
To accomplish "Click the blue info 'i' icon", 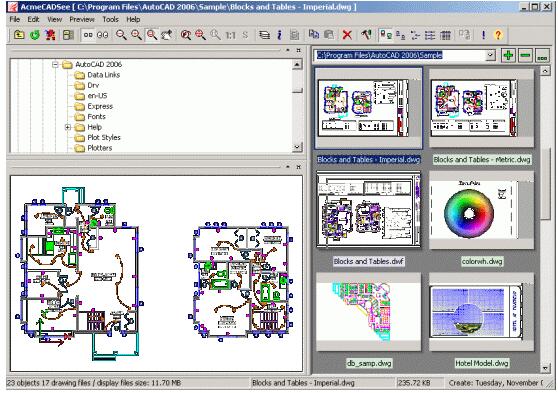I will 279,35.
